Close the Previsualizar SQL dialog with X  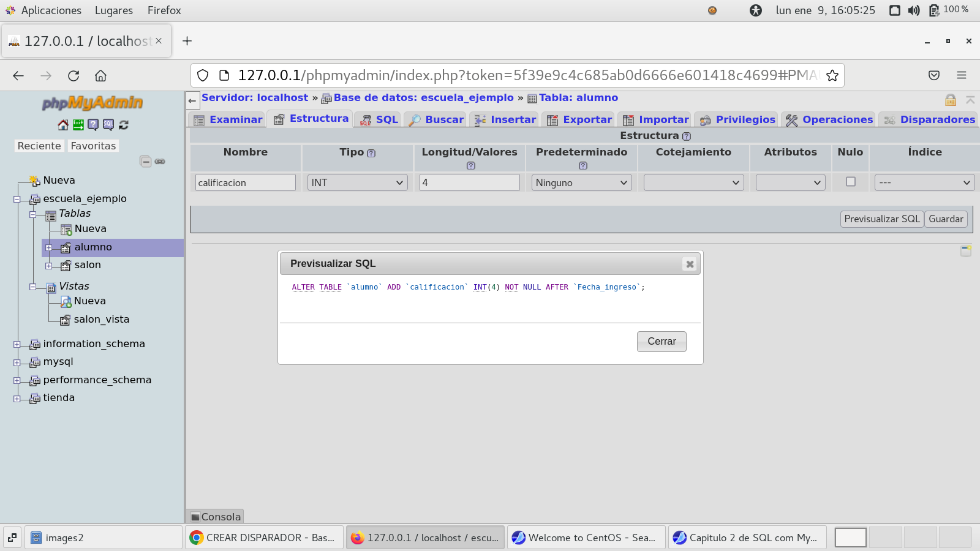click(690, 264)
